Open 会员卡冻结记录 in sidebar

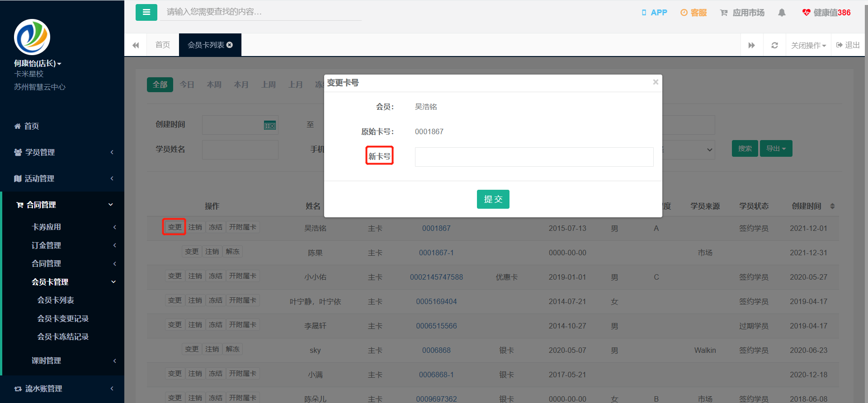coord(63,337)
